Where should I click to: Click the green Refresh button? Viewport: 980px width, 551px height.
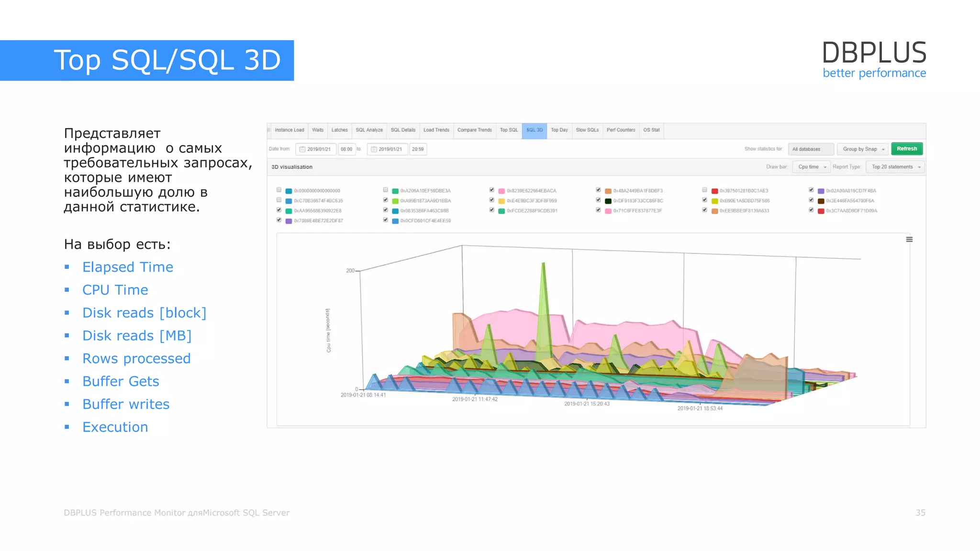[907, 149]
